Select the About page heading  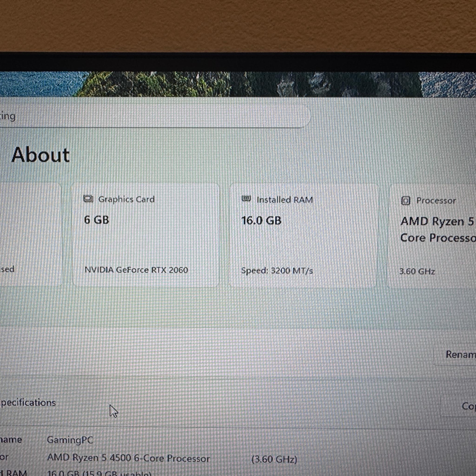41,155
